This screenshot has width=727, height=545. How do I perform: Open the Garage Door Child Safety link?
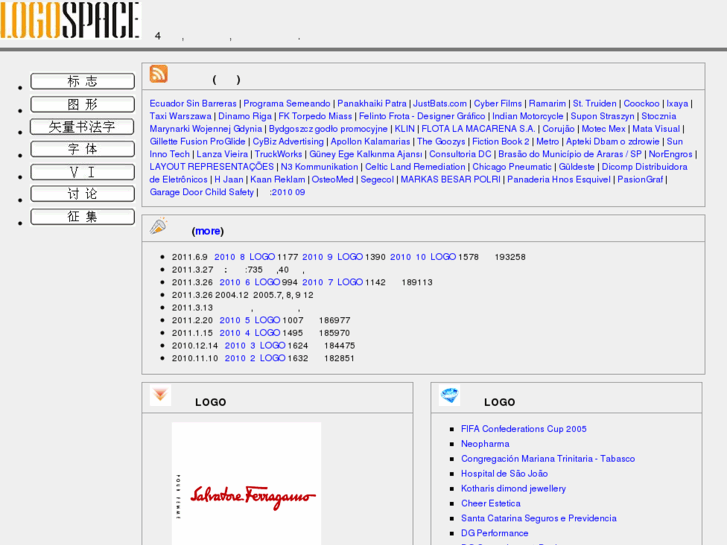pos(202,192)
